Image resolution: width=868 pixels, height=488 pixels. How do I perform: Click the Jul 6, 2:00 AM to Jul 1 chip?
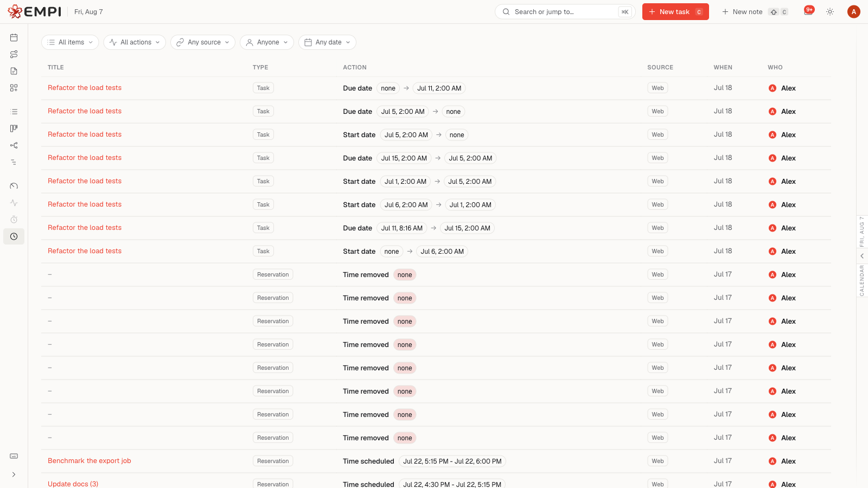click(x=406, y=205)
